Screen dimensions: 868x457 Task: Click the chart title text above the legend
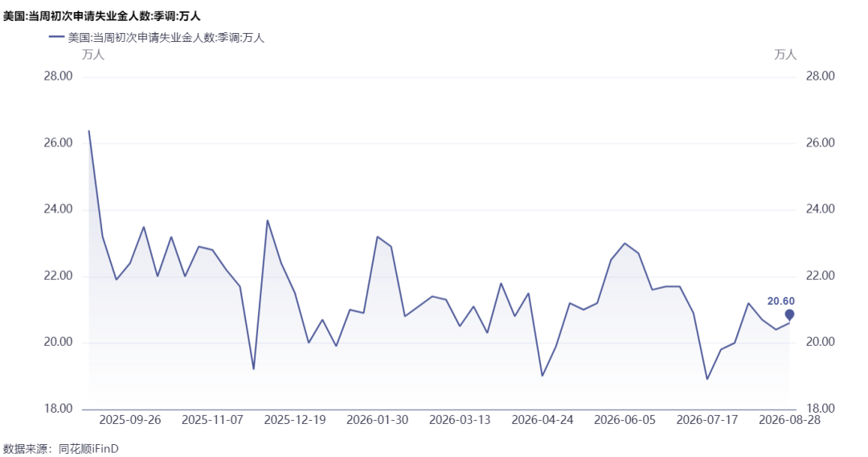(102, 16)
